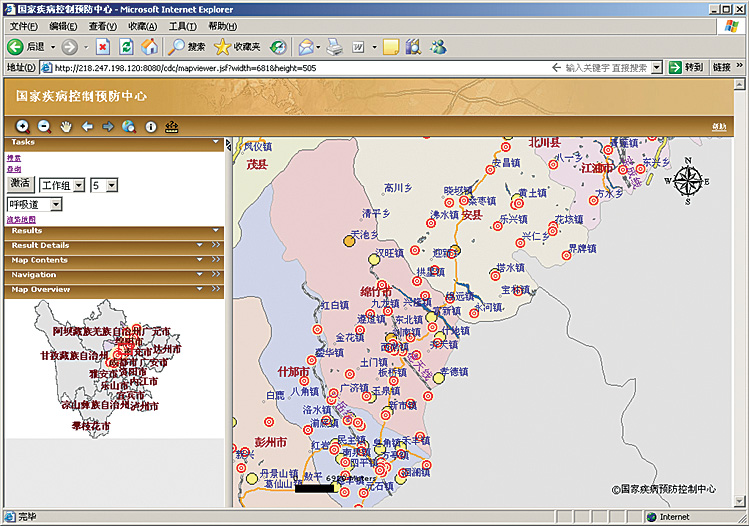Click the browser Print icon

(335, 46)
